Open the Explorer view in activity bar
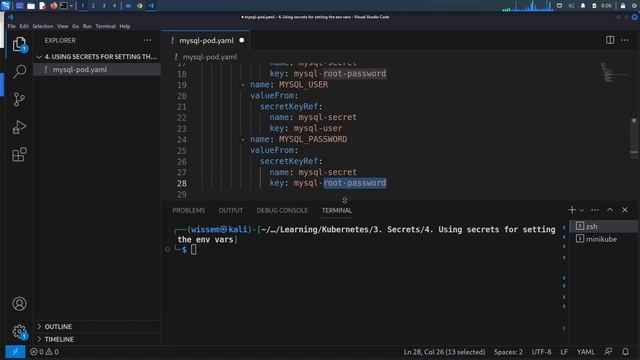Screen dimensions: 640x360 [19, 44]
